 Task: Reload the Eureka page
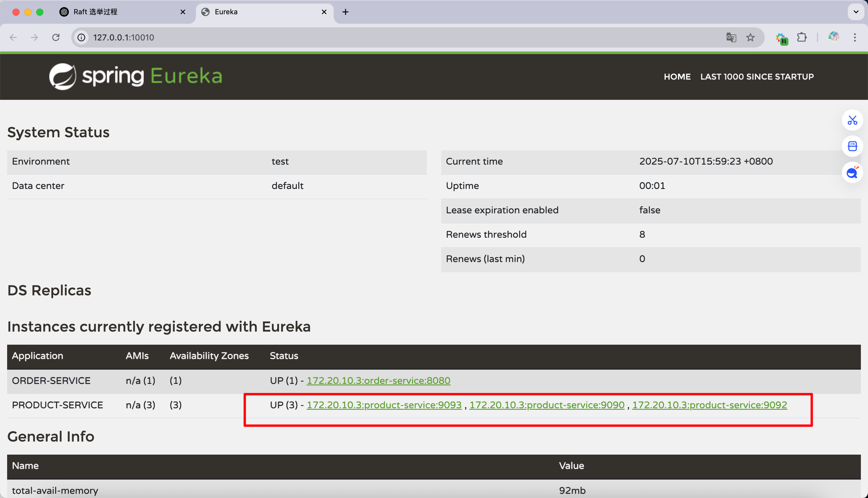(56, 37)
